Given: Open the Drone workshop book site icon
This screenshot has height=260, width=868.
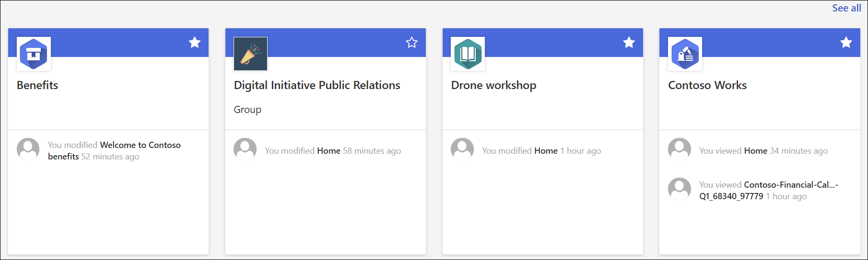Looking at the screenshot, I should tap(468, 54).
